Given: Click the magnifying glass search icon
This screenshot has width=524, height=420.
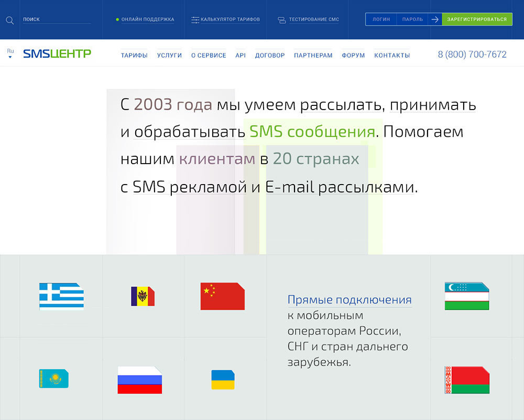Looking at the screenshot, I should [9, 20].
